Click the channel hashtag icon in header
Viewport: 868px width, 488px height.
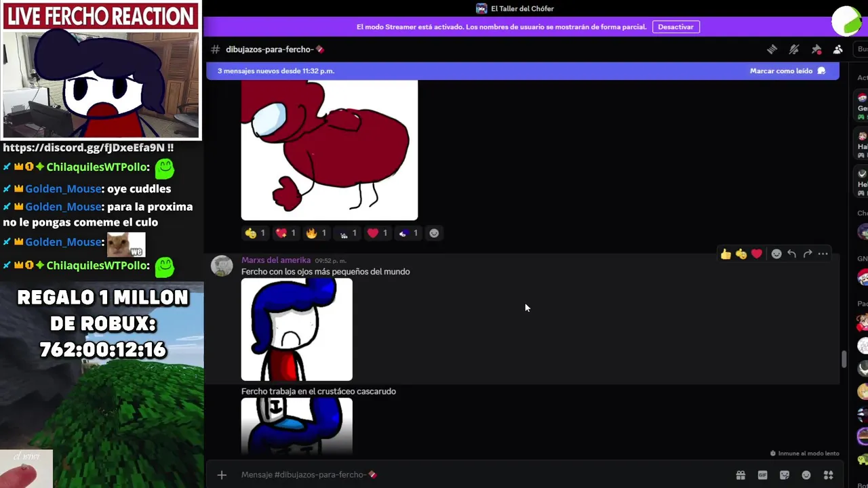coord(216,49)
